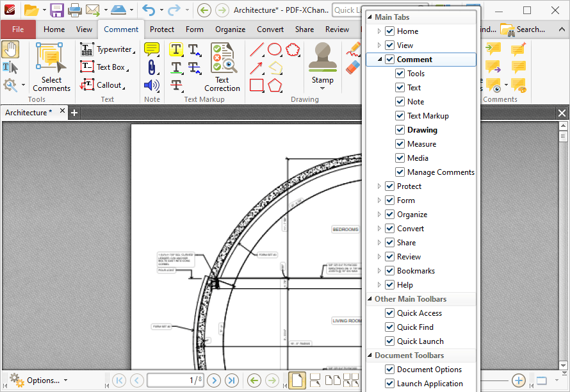Disable the Measure group checkbox
The width and height of the screenshot is (570, 392).
[400, 144]
